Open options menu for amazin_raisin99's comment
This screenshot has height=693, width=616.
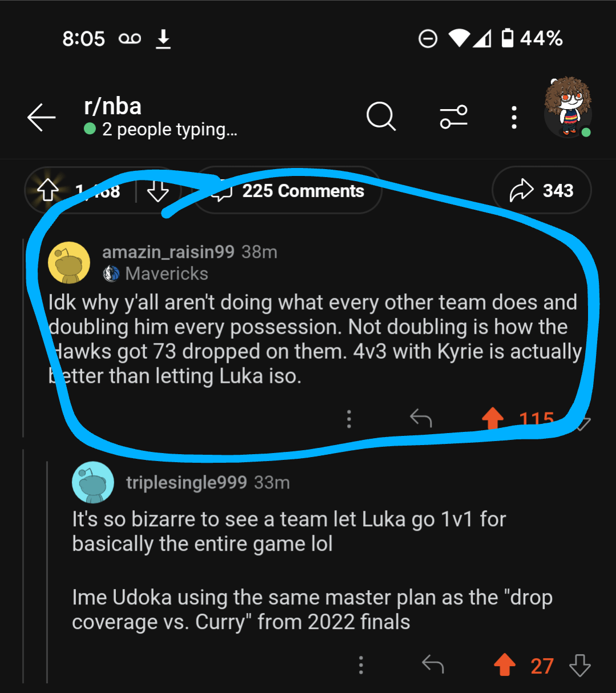tap(349, 419)
